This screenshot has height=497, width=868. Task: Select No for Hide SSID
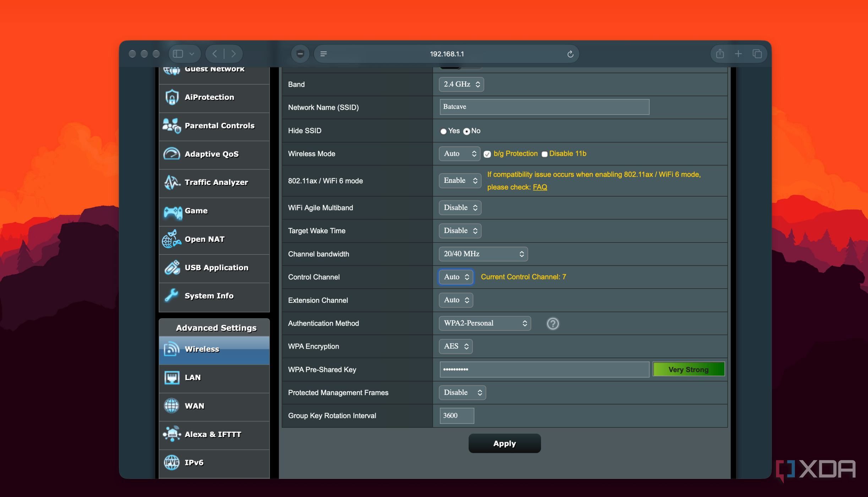[x=466, y=131]
